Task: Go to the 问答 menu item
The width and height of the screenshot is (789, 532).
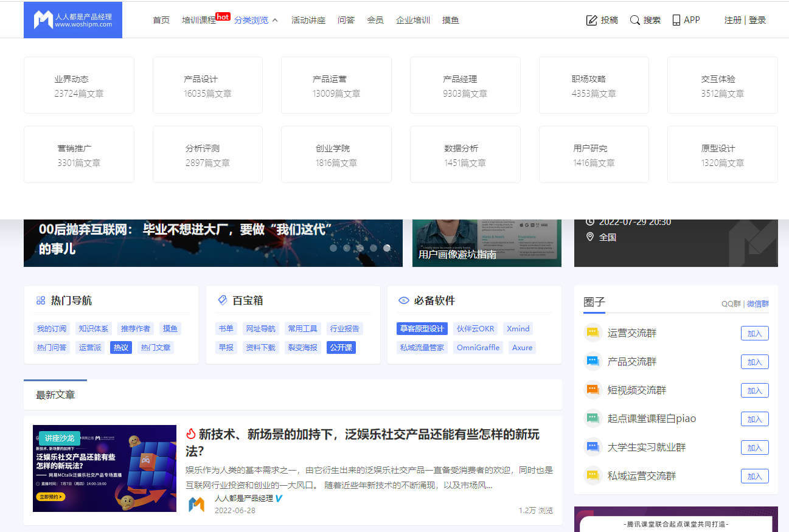Action: click(x=346, y=20)
